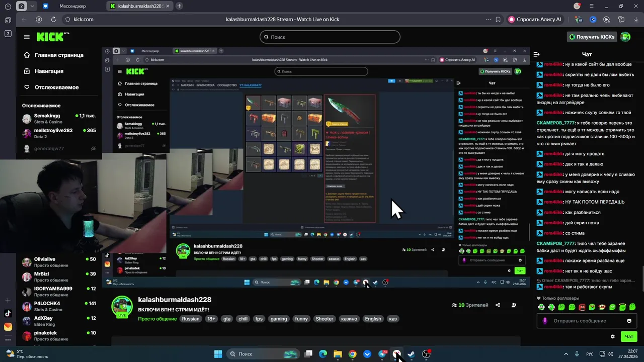Viewport: 644px width, 362px height.
Task: Go back with browser back arrow
Action: (24, 19)
